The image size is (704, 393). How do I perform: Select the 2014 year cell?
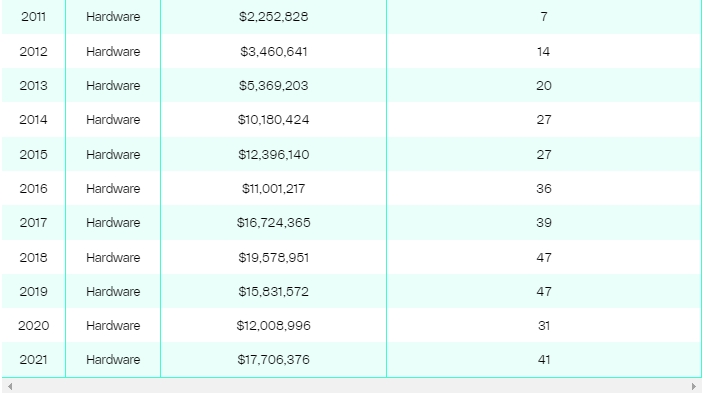tap(34, 120)
